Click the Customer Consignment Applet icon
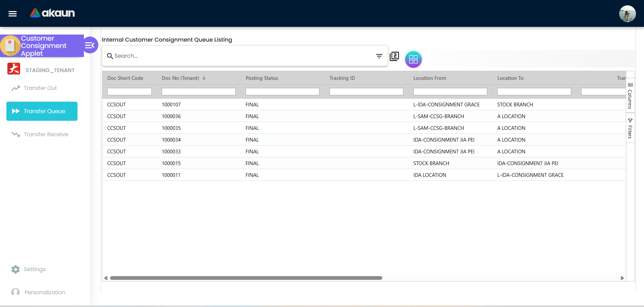This screenshot has height=307, width=644. pos(10,46)
